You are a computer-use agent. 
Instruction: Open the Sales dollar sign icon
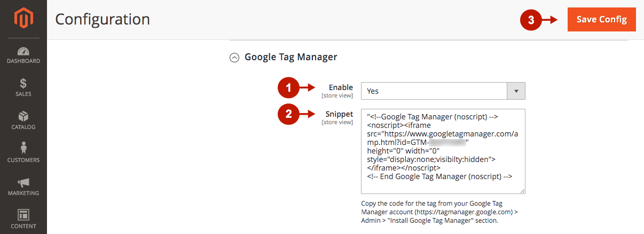[x=23, y=84]
